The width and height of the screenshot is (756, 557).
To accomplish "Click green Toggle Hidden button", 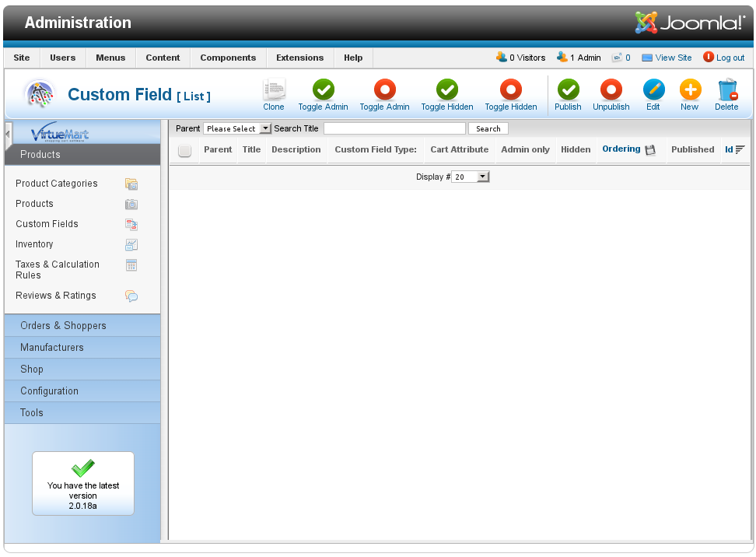I will [447, 91].
